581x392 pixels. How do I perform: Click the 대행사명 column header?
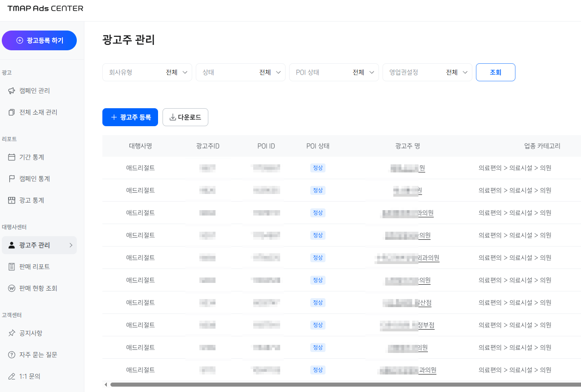coord(141,146)
